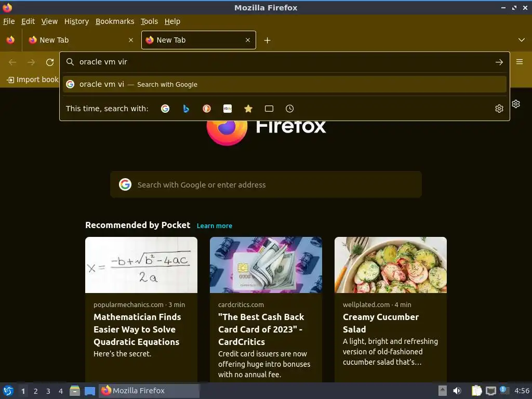This screenshot has width=532, height=399.
Task: Close the active second New Tab
Action: (x=248, y=40)
